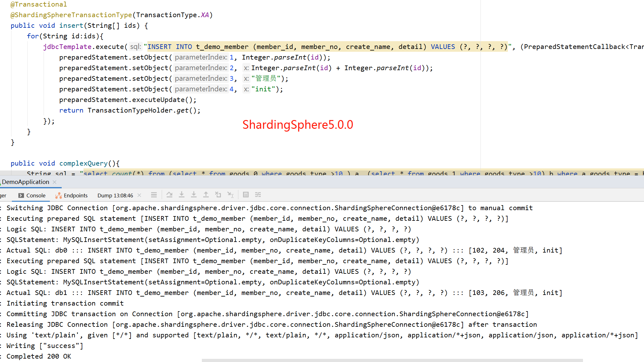This screenshot has height=362, width=644.
Task: Close the DemoApplication tab
Action: point(55,182)
